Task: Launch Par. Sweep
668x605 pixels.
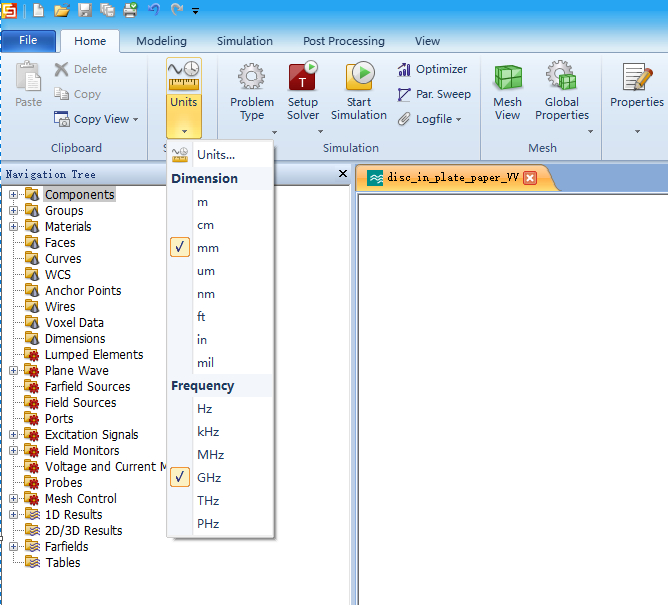Action: pyautogui.click(x=434, y=94)
